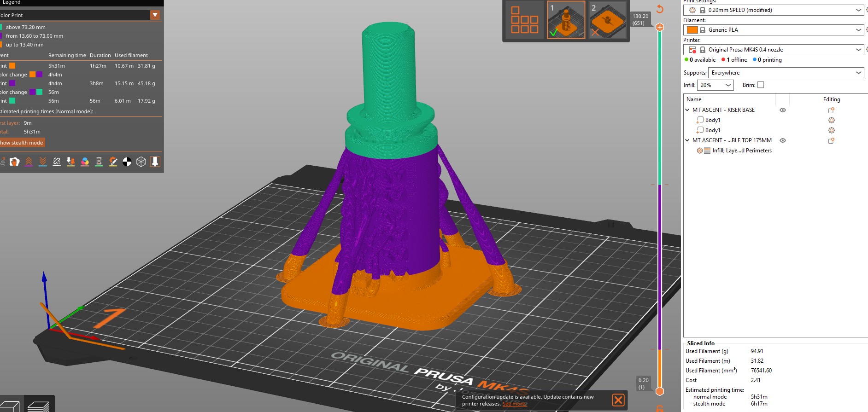868x412 pixels.
Task: Click the center of gravity icon
Action: [x=127, y=162]
